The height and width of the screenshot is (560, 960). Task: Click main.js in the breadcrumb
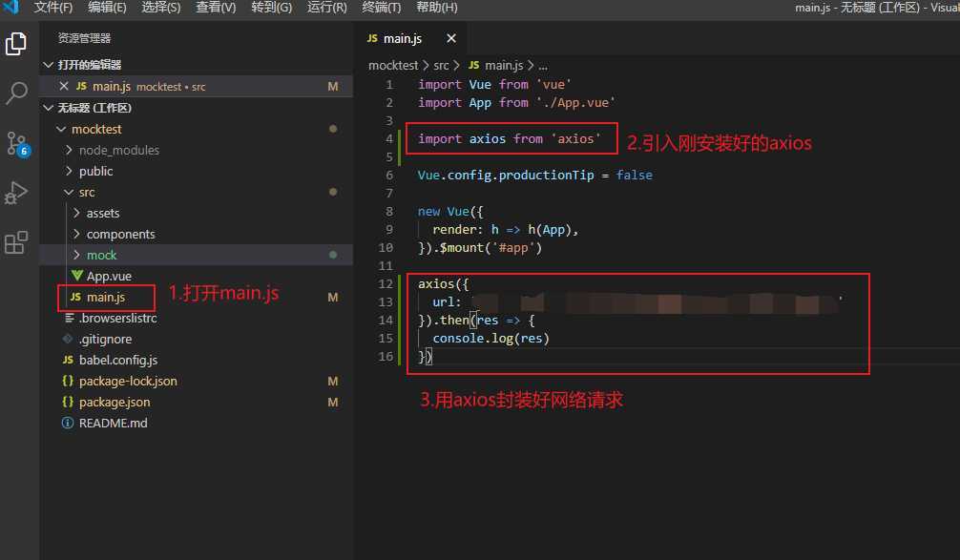tap(504, 65)
